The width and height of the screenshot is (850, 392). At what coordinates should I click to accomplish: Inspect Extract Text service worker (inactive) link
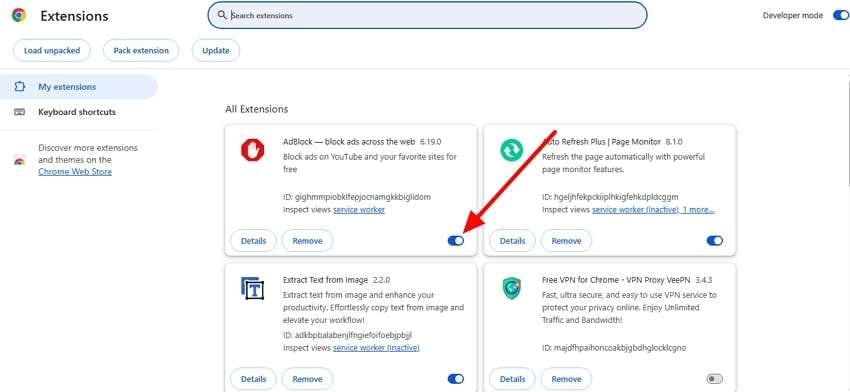point(376,348)
